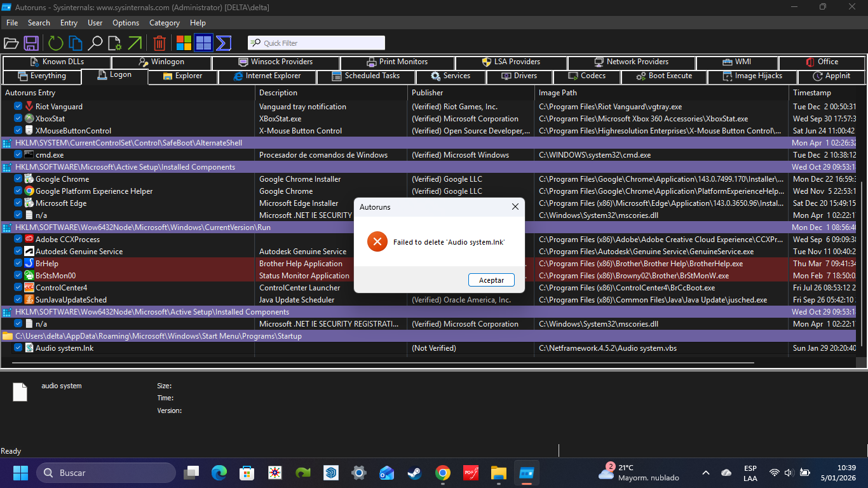Viewport: 868px width, 488px height.
Task: Uncheck the cmd.exe entry checkbox
Action: pyautogui.click(x=18, y=155)
